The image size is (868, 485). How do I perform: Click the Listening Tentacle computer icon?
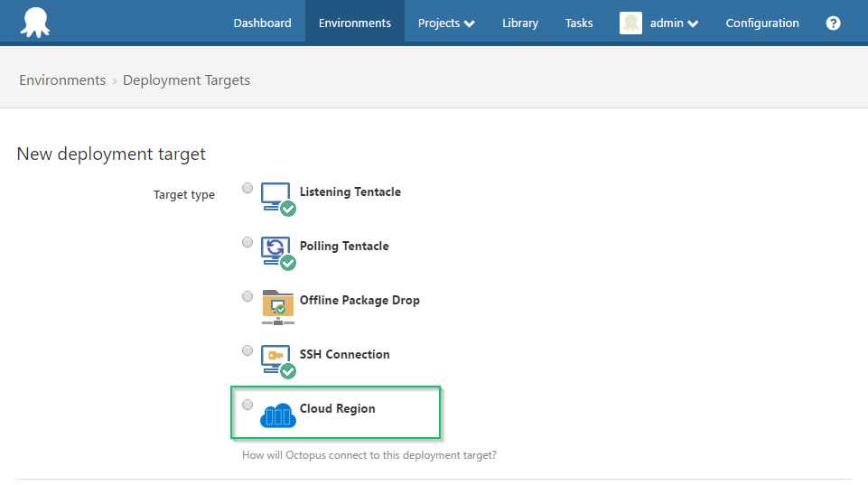pos(277,197)
